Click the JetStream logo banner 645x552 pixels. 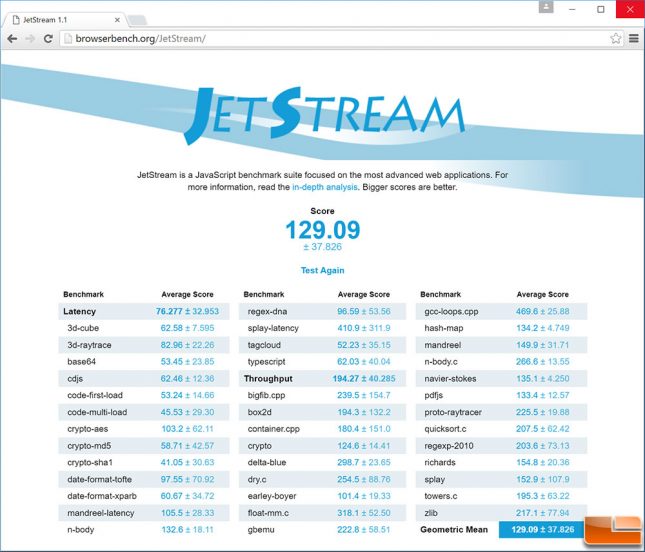coord(324,115)
